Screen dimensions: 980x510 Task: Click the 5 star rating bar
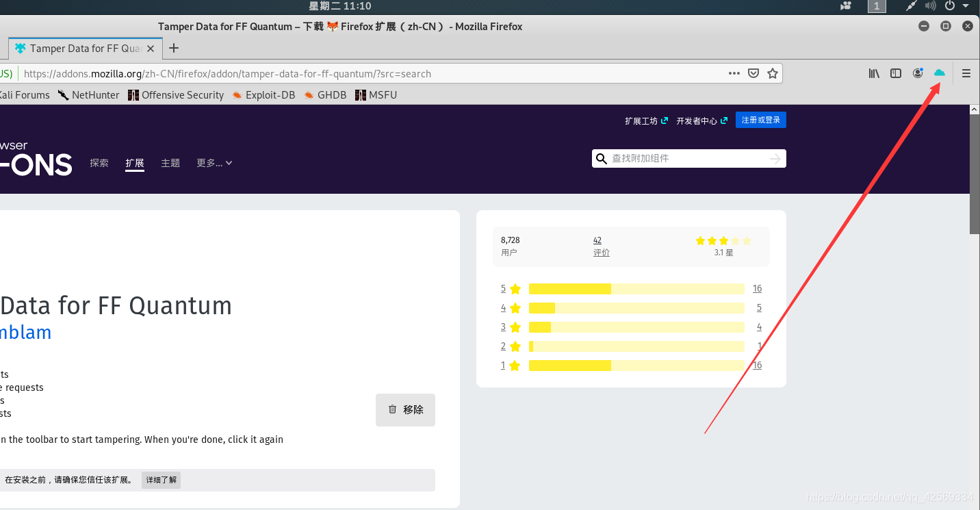click(x=636, y=288)
